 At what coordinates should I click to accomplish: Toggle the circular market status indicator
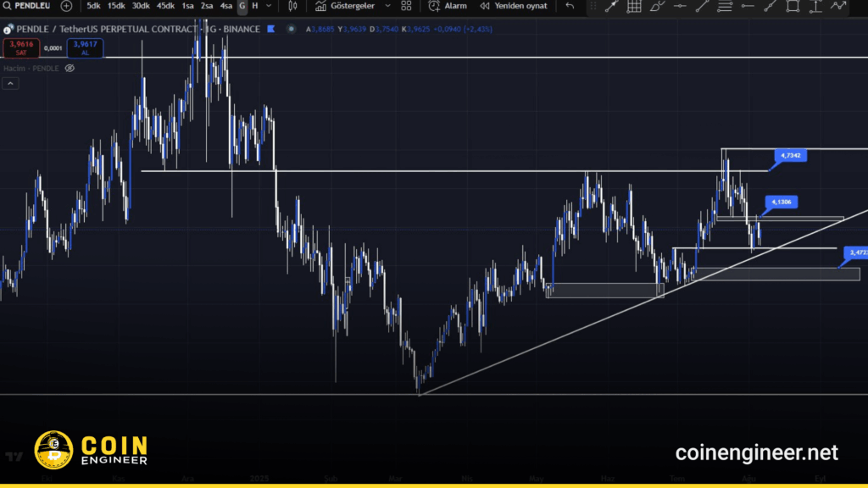click(290, 29)
